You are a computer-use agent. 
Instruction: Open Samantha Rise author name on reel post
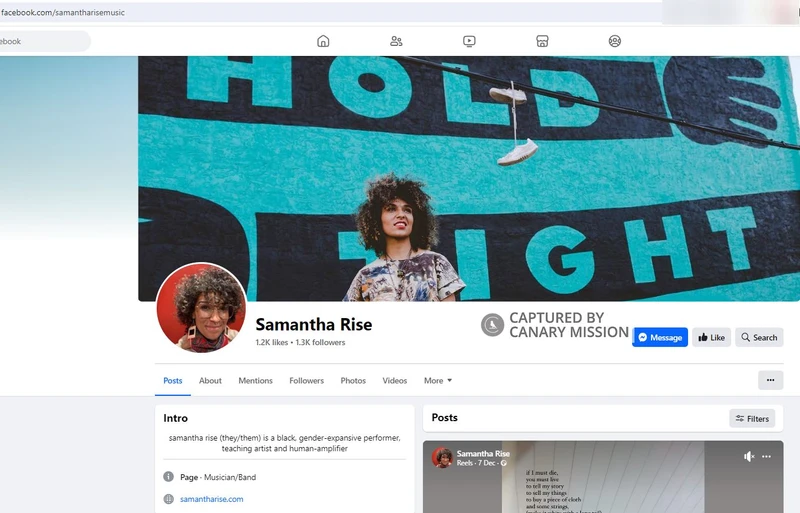(483, 453)
